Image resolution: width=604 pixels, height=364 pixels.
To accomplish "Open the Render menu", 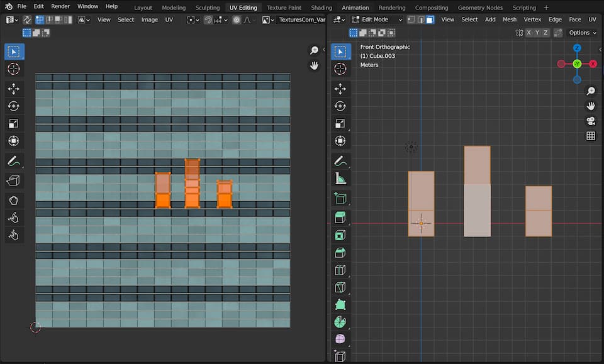I will point(60,6).
